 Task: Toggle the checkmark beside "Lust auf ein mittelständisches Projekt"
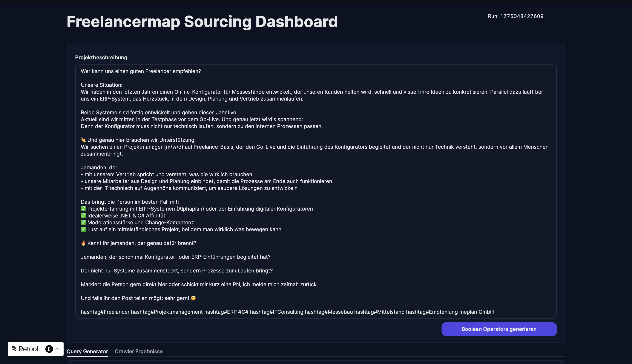[83, 229]
